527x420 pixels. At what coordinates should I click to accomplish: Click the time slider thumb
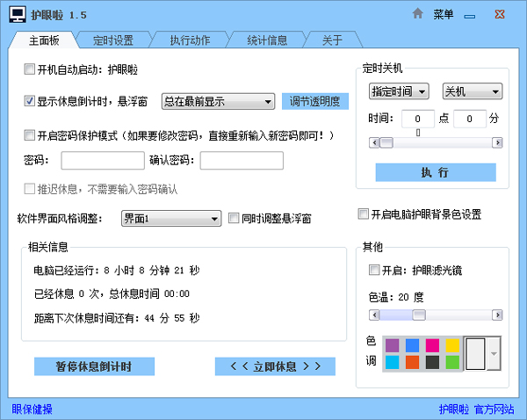386,142
